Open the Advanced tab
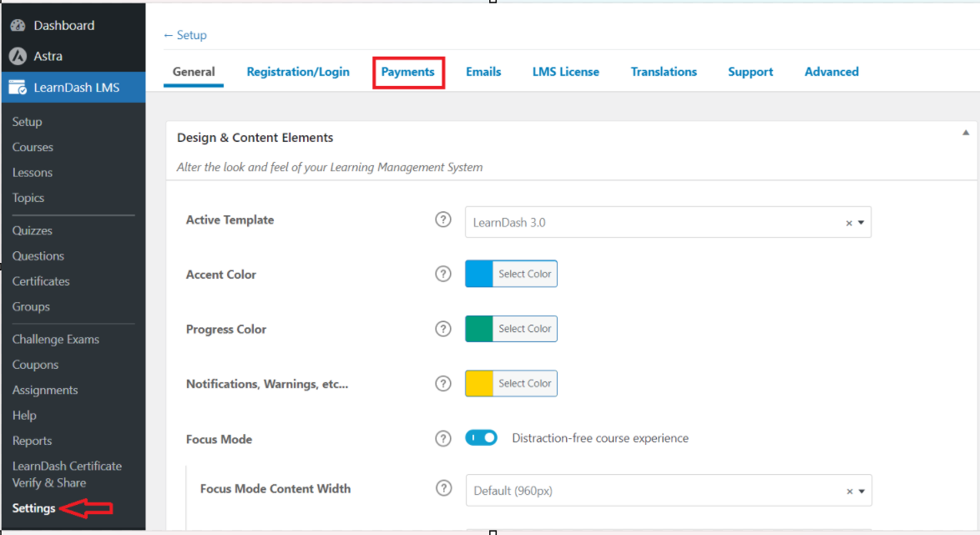 click(831, 72)
